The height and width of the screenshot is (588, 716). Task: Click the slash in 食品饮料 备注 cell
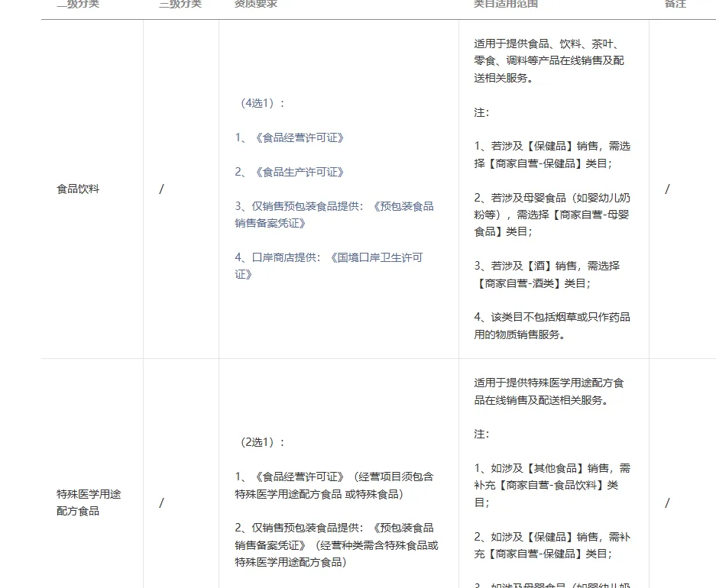pos(668,189)
